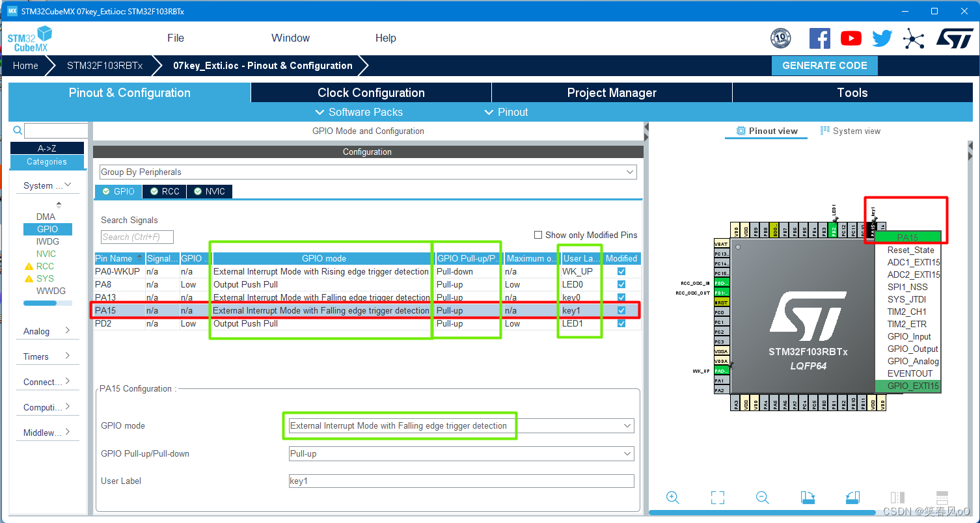
Task: Select GPIO_Output from pin menu
Action: [912, 349]
